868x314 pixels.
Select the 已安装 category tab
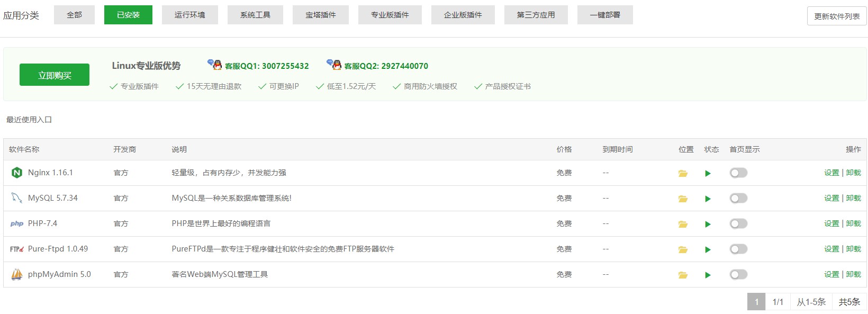pos(128,15)
